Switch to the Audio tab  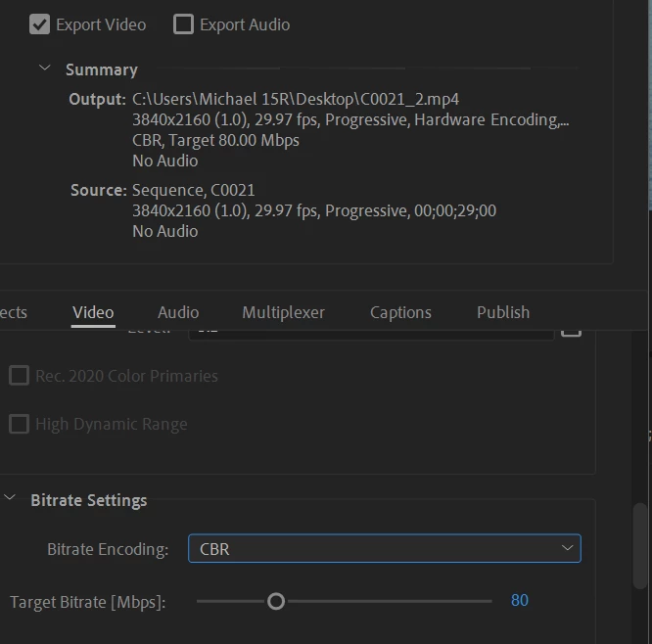pos(178,312)
